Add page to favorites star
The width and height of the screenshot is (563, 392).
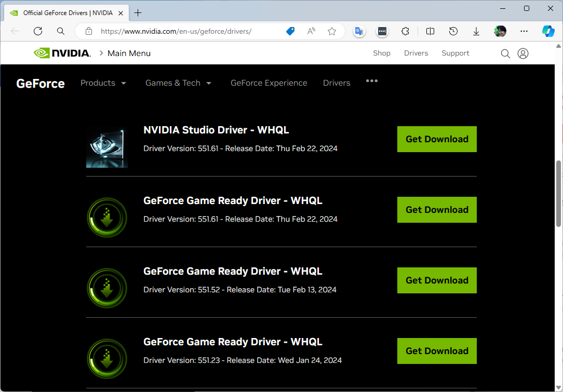(332, 31)
